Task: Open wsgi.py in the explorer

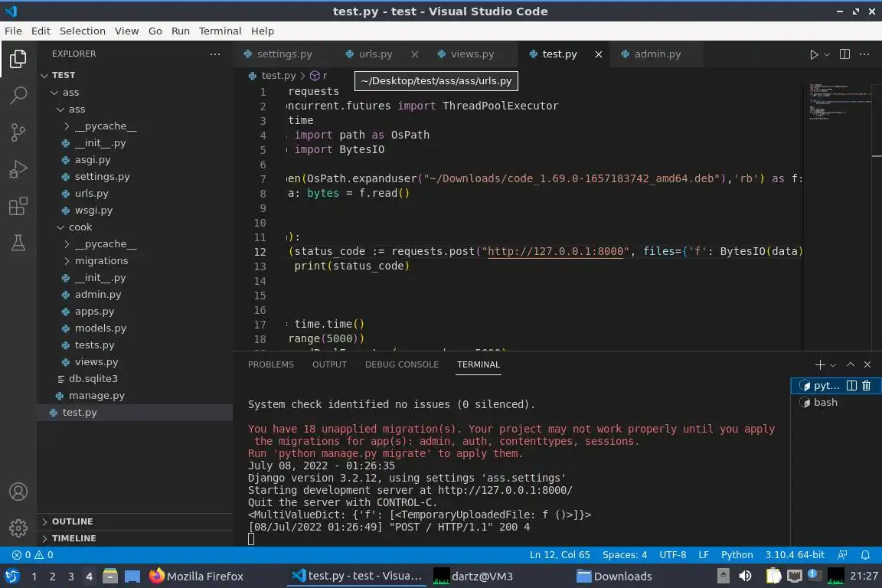Action: point(135,211)
